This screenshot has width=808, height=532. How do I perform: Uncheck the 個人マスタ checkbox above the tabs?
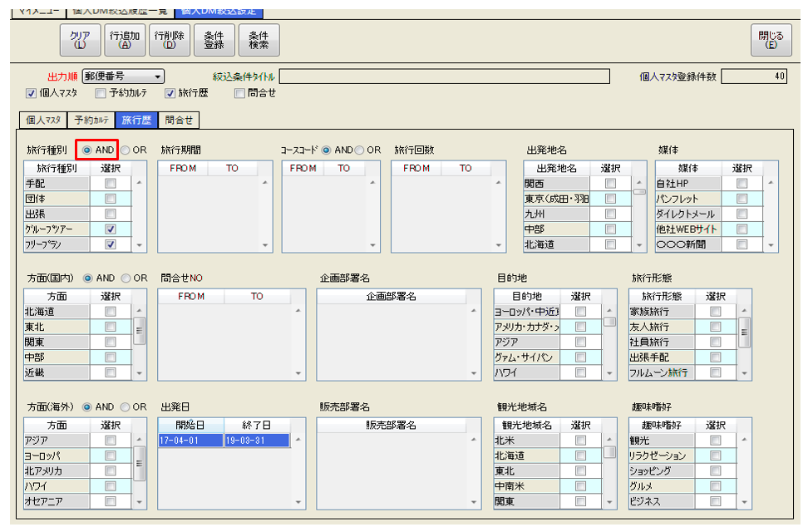(31, 93)
